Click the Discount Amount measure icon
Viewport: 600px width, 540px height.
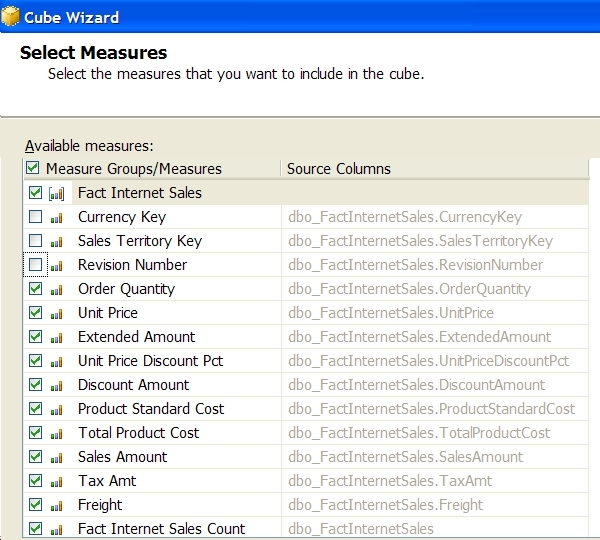coord(56,386)
